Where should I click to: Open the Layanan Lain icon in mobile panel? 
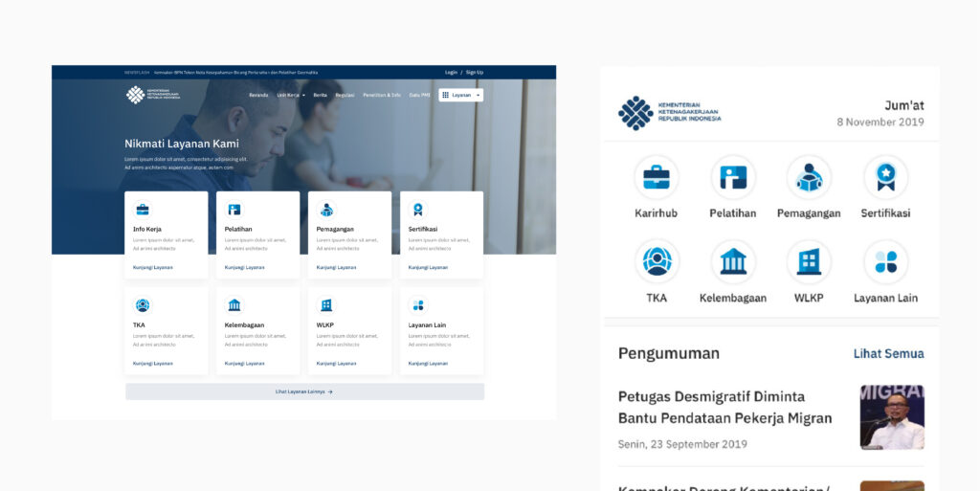click(x=885, y=261)
